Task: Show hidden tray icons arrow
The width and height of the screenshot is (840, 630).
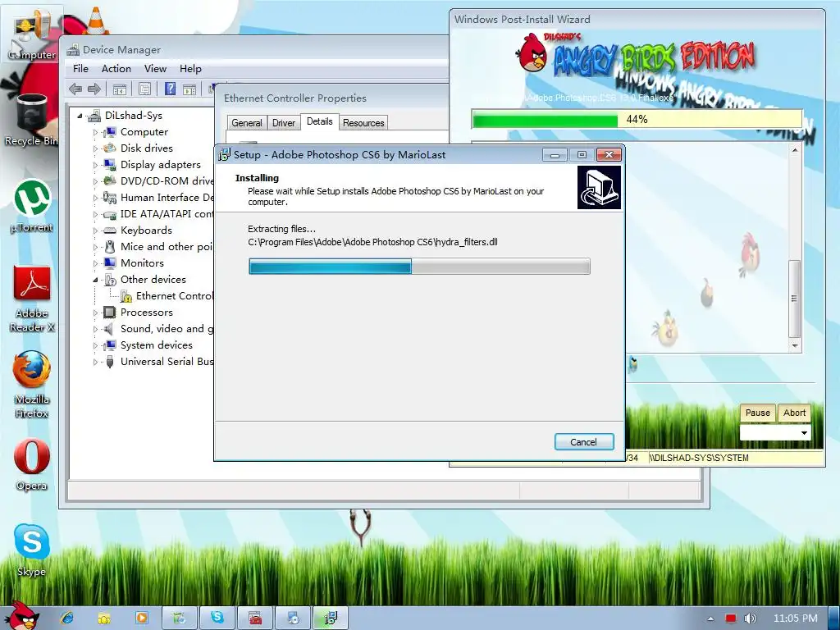Action: tap(711, 619)
